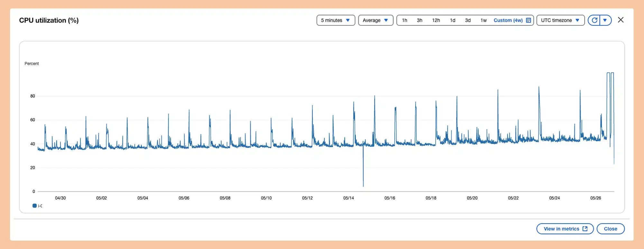644x249 pixels.
Task: Click the instance ID legend label
Action: [x=40, y=206]
